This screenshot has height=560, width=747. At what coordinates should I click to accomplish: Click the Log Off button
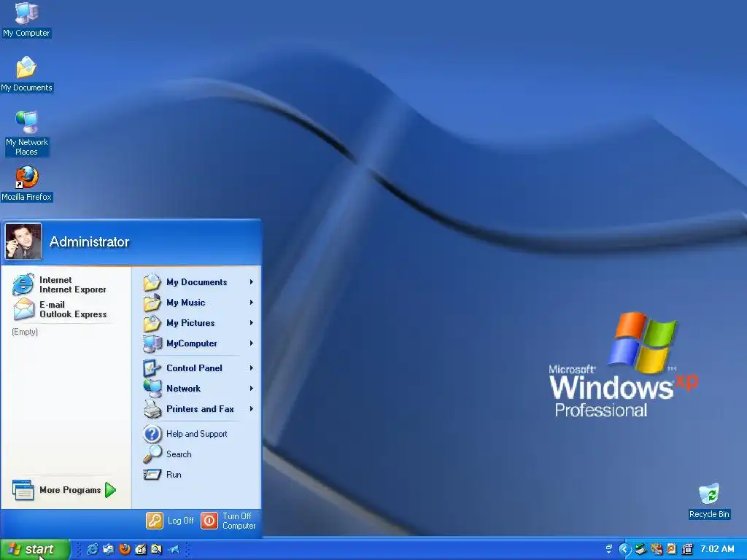(170, 521)
